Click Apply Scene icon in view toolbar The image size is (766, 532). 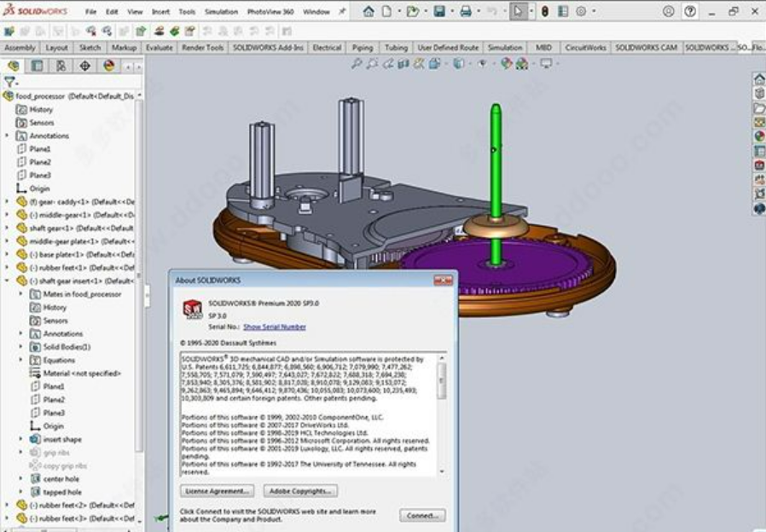[x=522, y=63]
